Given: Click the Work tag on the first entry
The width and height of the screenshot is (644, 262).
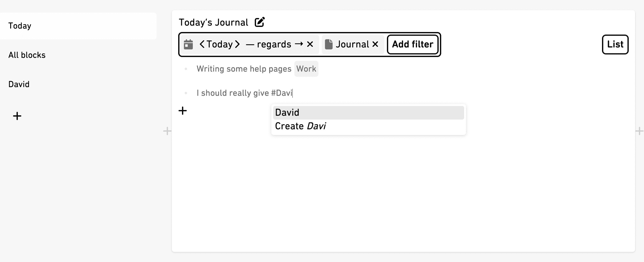Looking at the screenshot, I should click(306, 69).
